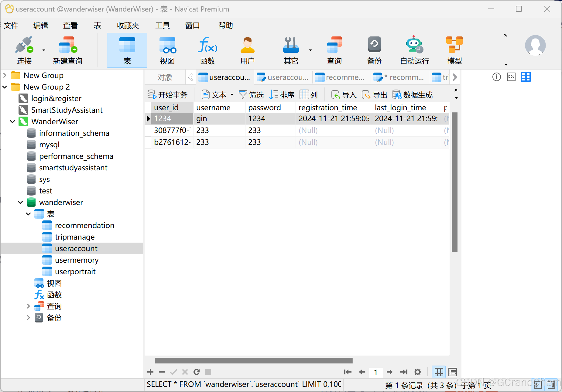Image resolution: width=562 pixels, height=392 pixels.
Task: Click the Import (导入) button
Action: click(344, 95)
